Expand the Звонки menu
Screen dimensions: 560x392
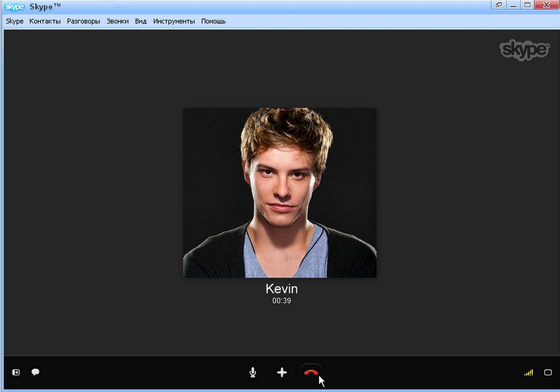tap(118, 21)
